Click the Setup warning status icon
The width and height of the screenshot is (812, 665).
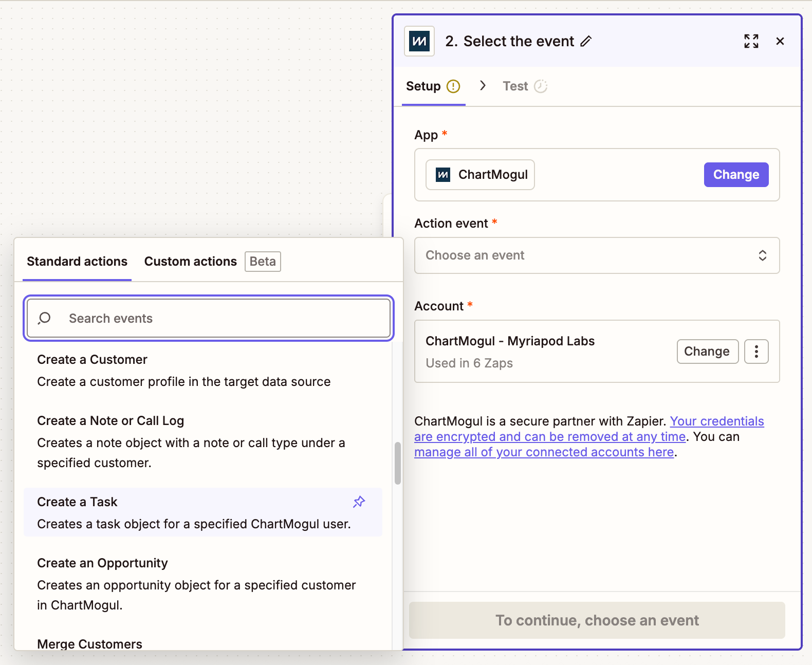tap(453, 86)
